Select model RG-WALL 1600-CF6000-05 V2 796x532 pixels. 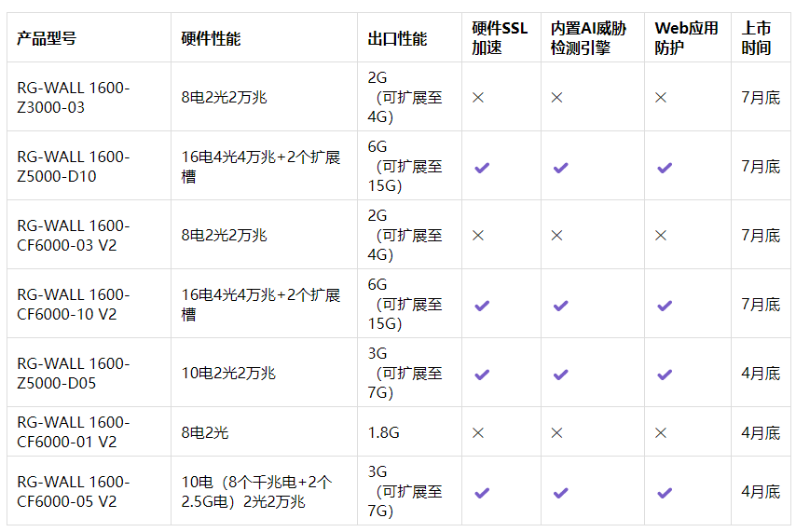pos(73,491)
